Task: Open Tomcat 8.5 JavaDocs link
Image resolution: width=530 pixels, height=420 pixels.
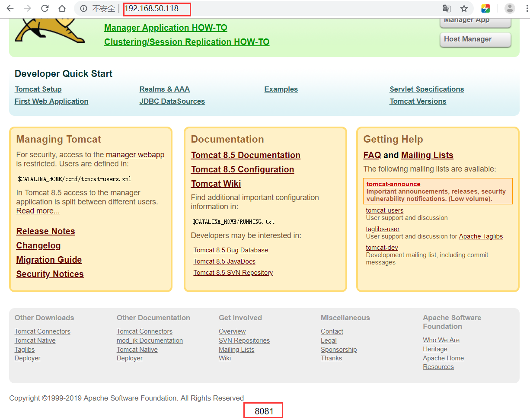Action: [x=224, y=261]
